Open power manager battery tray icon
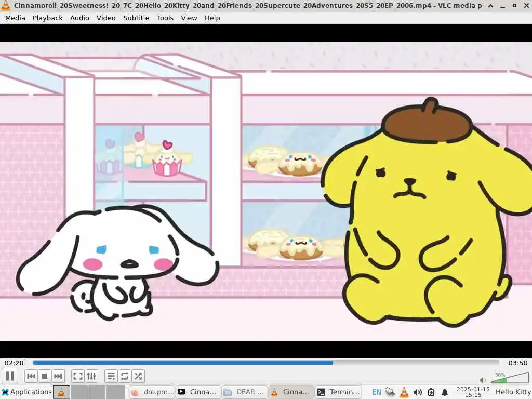 click(431, 392)
